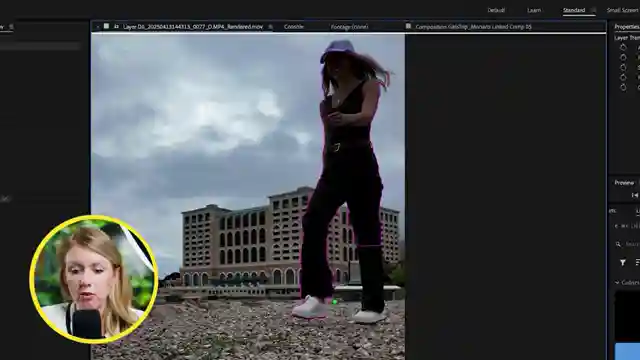Select the Standard workspace tab
640x360 pixels.
click(574, 10)
